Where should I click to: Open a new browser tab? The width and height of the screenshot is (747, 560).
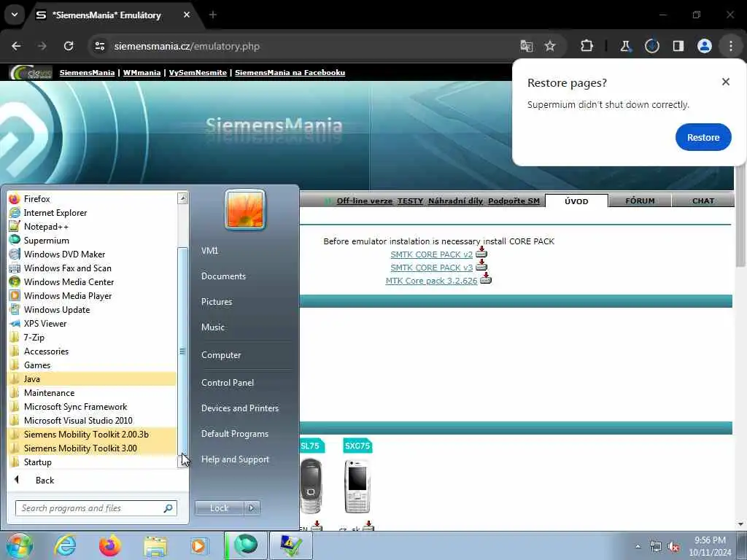[213, 15]
